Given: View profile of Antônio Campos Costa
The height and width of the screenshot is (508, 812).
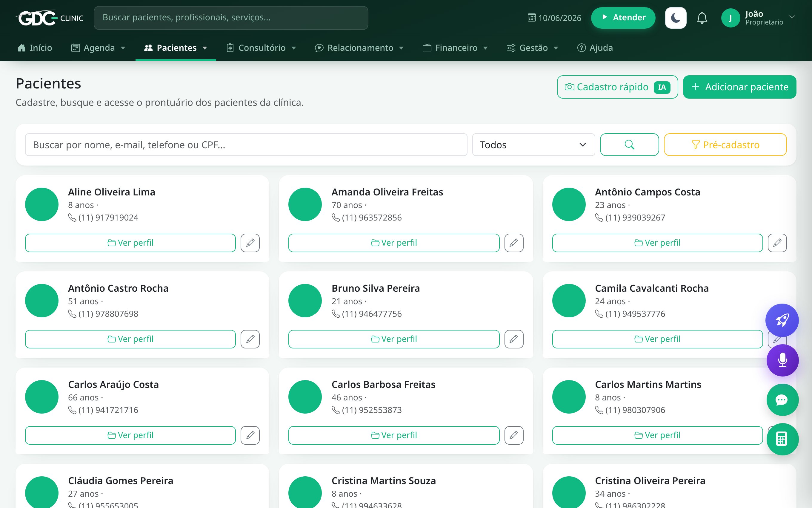Looking at the screenshot, I should [657, 243].
